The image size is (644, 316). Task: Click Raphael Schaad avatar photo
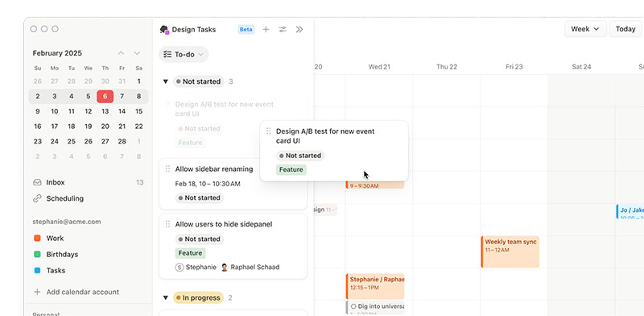coord(225,267)
